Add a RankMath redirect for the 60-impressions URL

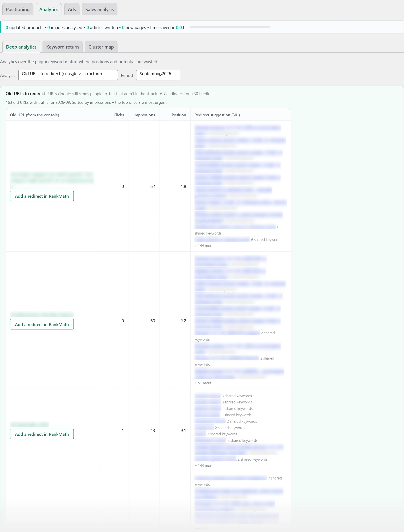pyautogui.click(x=42, y=324)
